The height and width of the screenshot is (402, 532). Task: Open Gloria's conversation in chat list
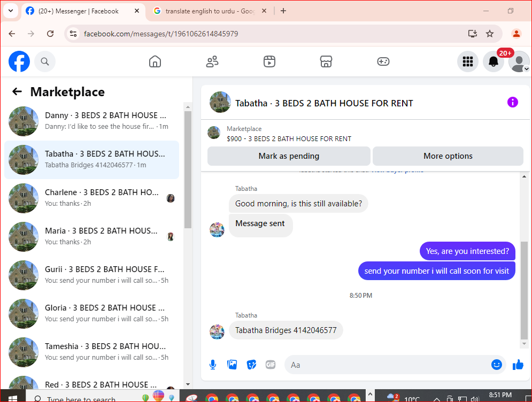[91, 313]
